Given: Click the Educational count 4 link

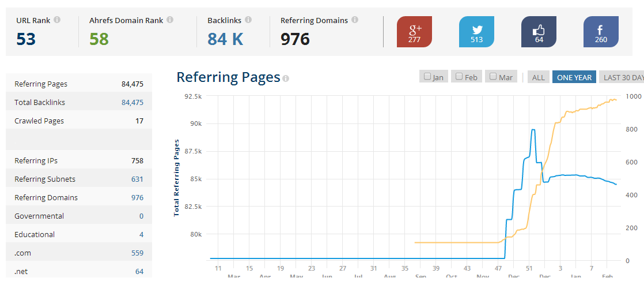Looking at the screenshot, I should pos(141,234).
